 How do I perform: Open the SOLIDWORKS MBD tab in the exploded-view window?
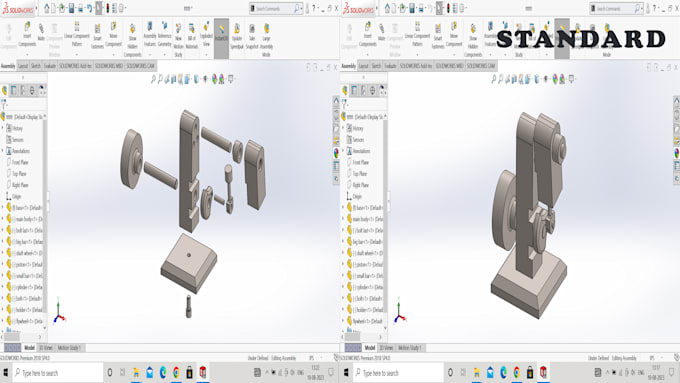(x=109, y=66)
